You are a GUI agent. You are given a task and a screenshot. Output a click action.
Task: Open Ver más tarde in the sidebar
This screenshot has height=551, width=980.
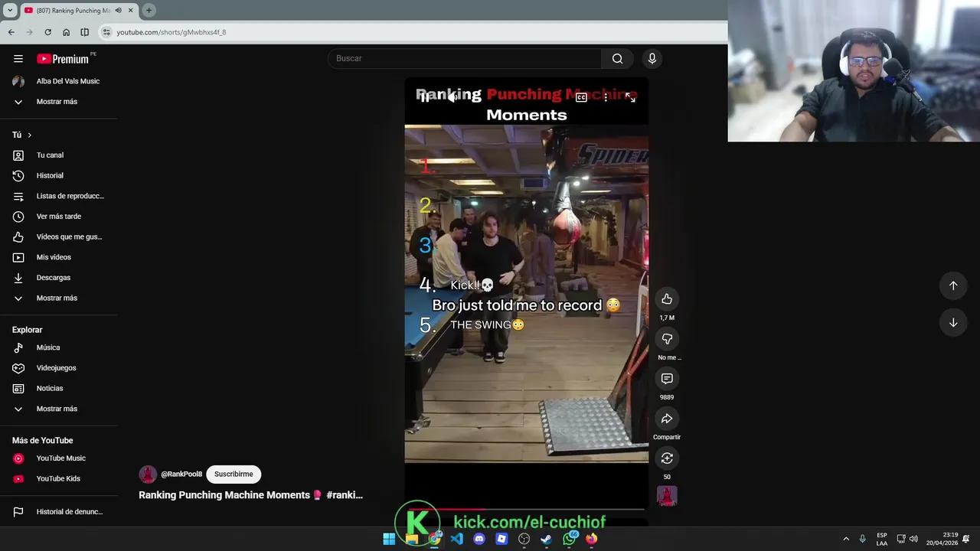(59, 217)
